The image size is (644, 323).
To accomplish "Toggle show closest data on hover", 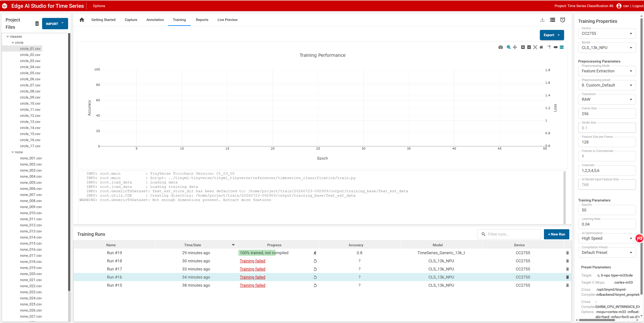I will coord(555,47).
